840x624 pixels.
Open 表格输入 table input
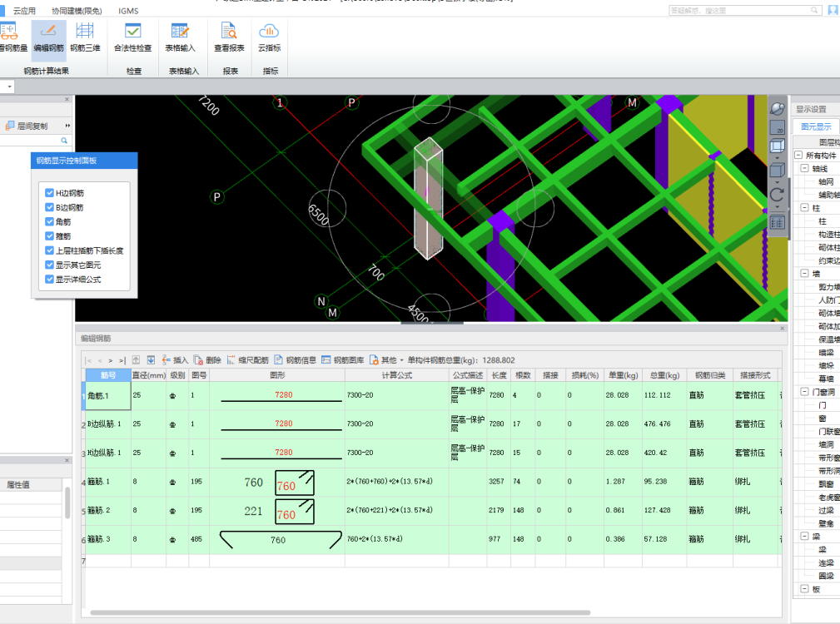[x=180, y=37]
